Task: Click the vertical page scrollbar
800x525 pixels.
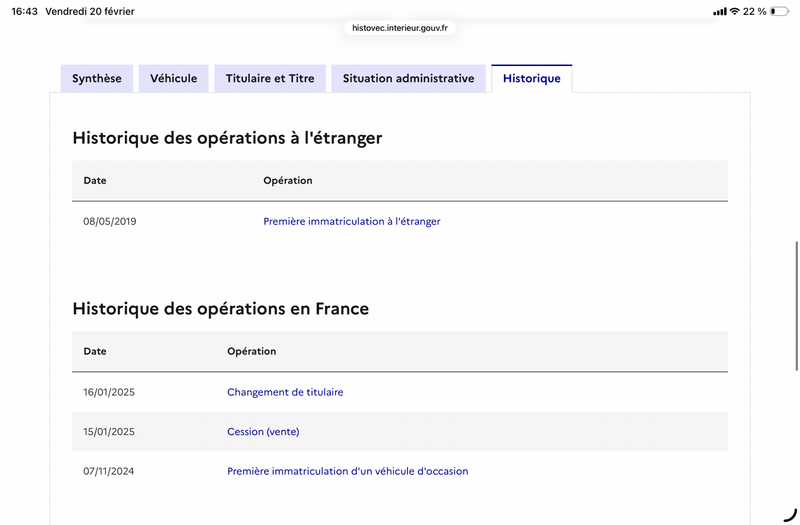Action: tap(796, 280)
